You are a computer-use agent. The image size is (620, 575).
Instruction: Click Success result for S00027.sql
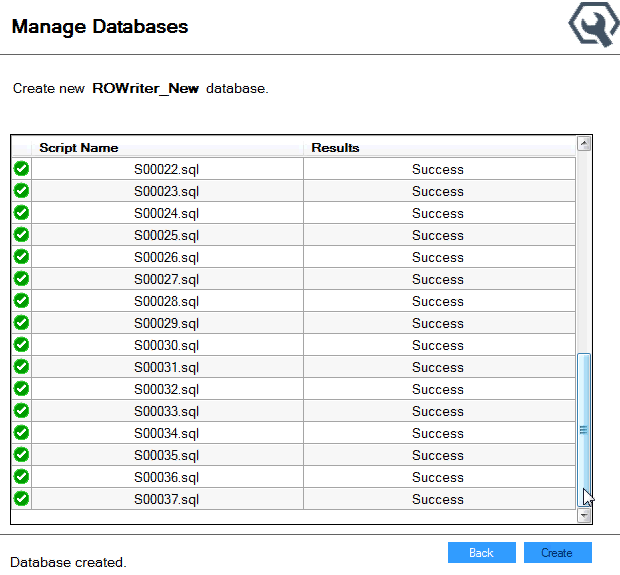click(438, 279)
